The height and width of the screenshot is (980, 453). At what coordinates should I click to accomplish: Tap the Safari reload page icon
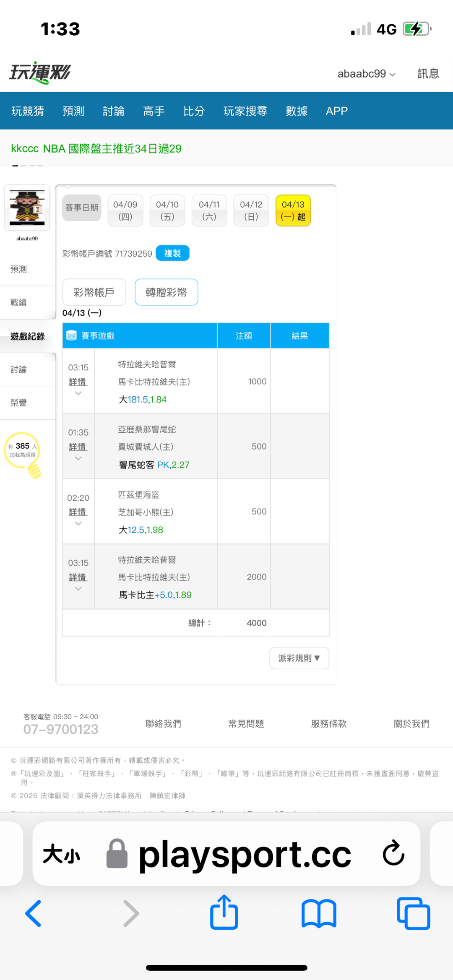point(393,853)
